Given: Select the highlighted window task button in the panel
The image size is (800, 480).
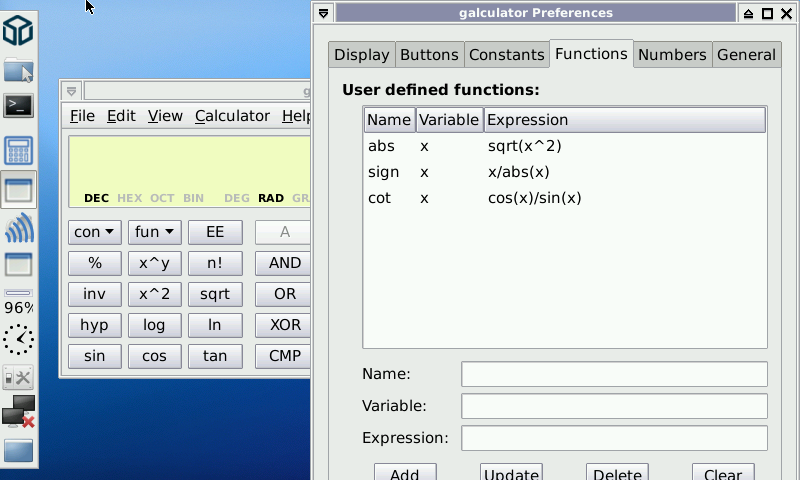Looking at the screenshot, I should pos(18,190).
